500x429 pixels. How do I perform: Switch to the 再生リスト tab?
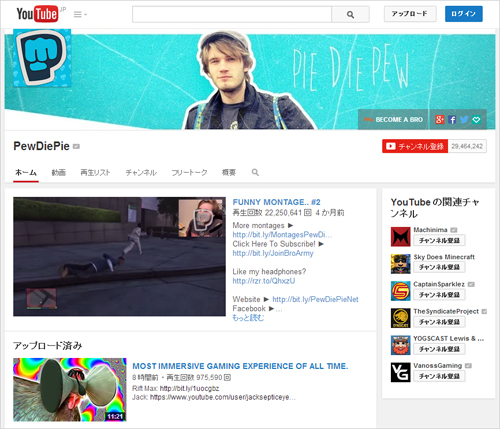(x=95, y=172)
